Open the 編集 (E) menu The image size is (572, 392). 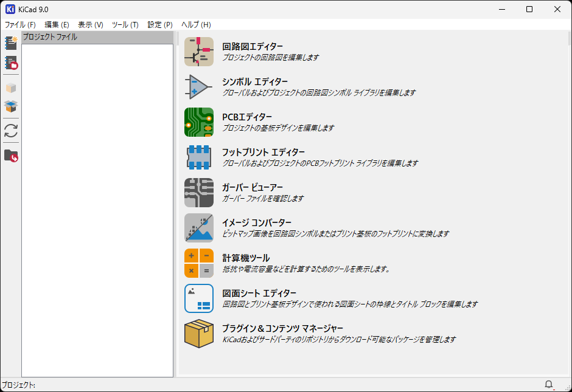tap(57, 25)
